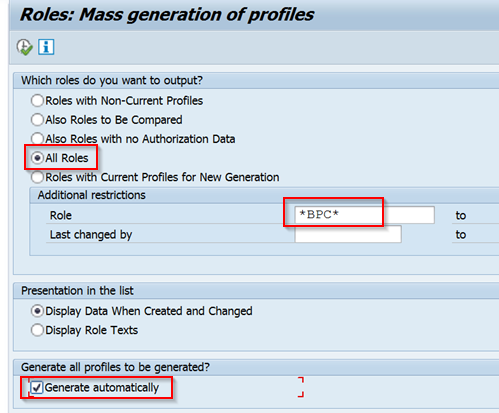Viewport: 499px width, 413px height.
Task: Choose Also Roles to Be Compared
Action: [x=37, y=120]
